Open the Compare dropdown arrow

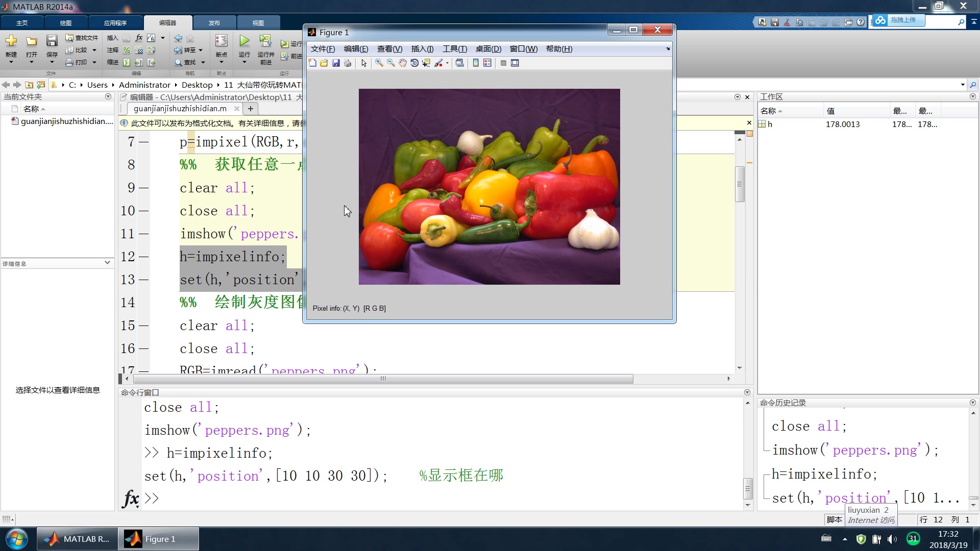coord(94,50)
